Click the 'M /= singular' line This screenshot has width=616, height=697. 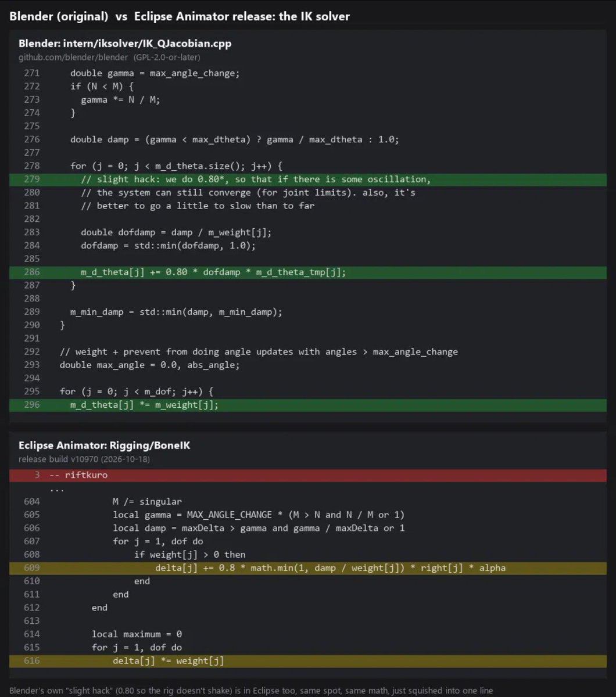[147, 501]
